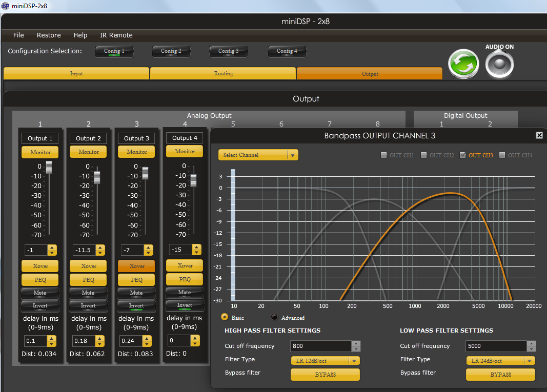Click Monitor on Output 1
Image resolution: width=547 pixels, height=392 pixels.
click(40, 152)
